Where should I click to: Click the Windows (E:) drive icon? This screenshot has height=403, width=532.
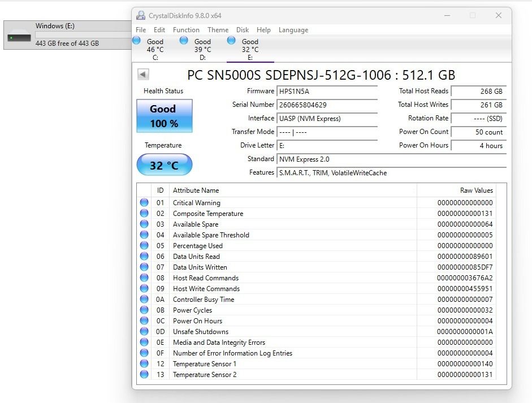19,36
